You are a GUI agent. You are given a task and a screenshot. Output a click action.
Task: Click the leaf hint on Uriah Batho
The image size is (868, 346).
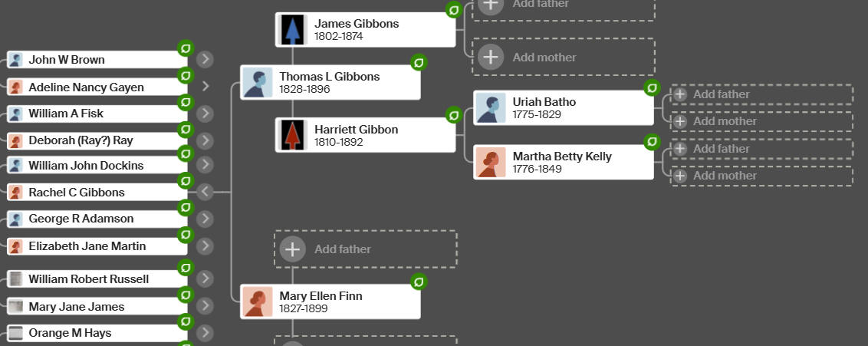(652, 87)
